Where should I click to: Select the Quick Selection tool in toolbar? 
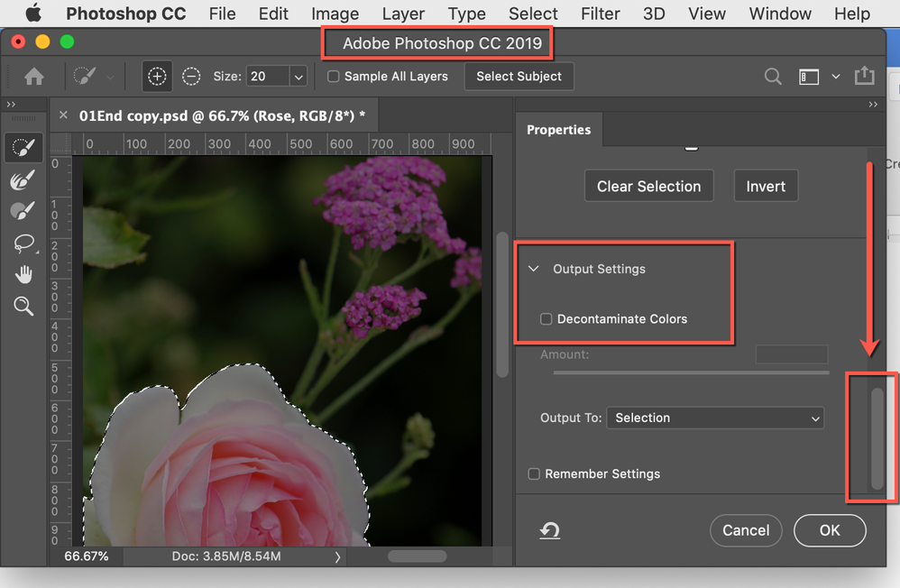23,148
